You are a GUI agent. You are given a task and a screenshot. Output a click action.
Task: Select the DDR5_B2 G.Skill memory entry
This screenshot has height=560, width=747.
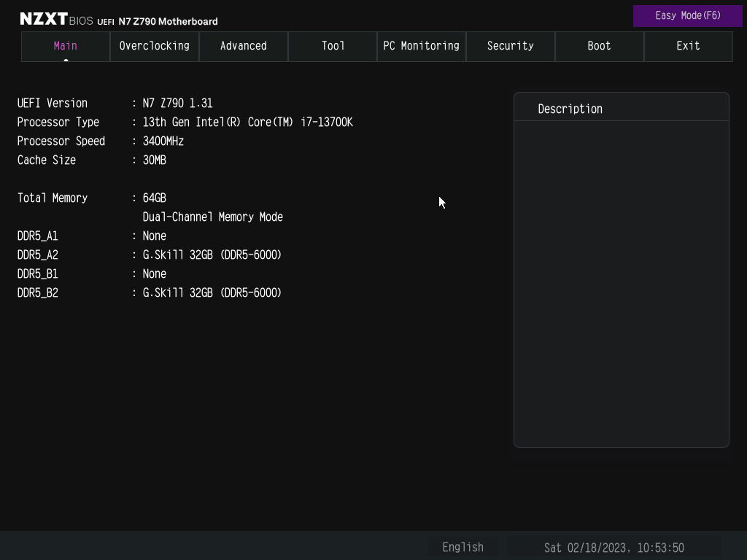212,293
